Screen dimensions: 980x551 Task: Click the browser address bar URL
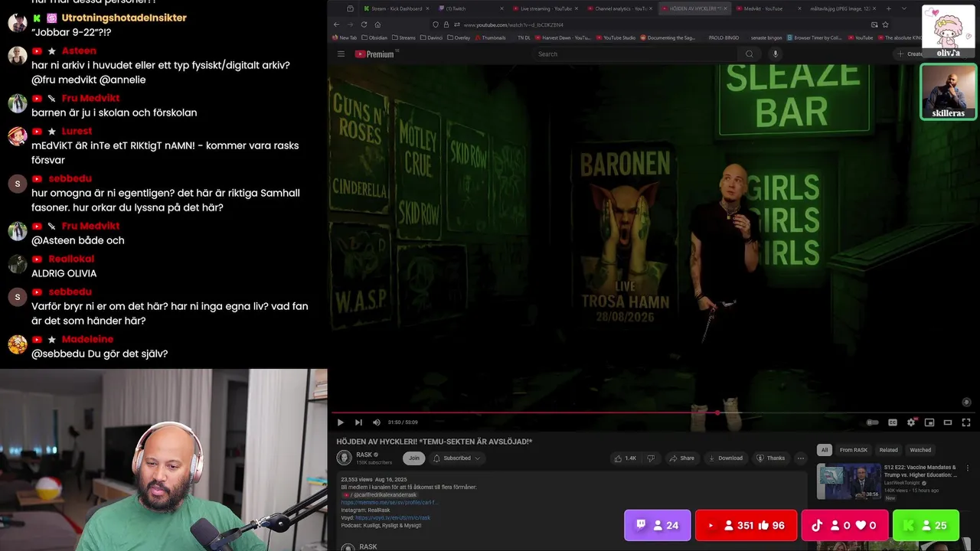513,24
